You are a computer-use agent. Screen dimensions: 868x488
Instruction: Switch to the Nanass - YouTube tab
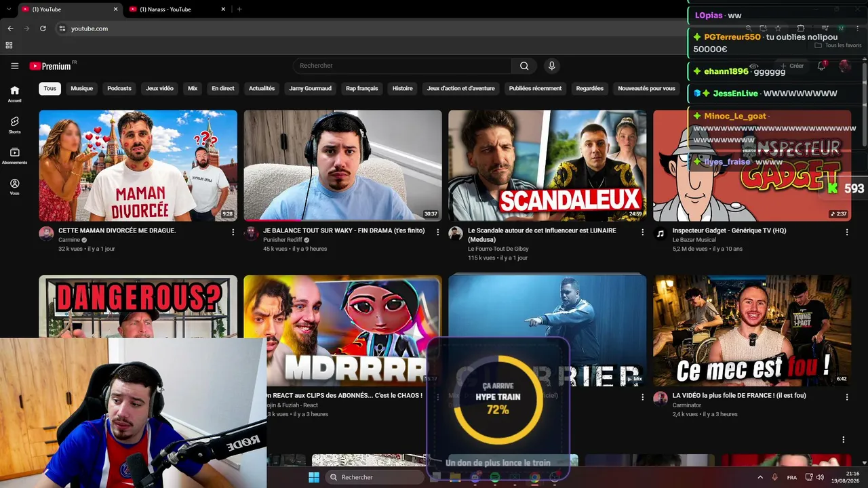tap(176, 9)
